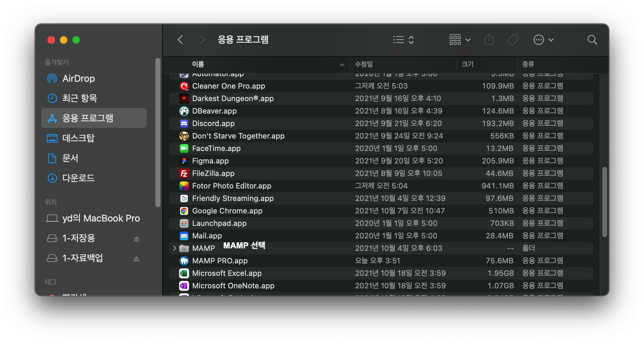644x342 pixels.
Task: Click the FaceTime app icon
Action: click(184, 148)
